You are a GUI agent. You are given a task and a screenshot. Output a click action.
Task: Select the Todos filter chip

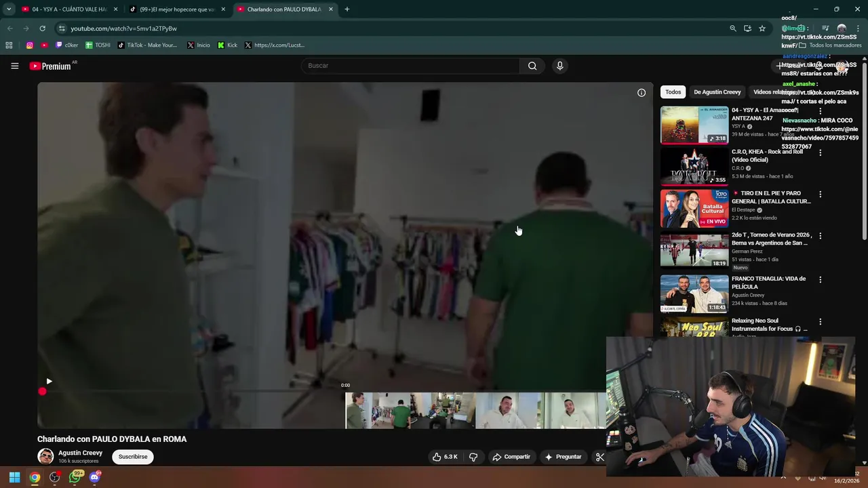673,92
